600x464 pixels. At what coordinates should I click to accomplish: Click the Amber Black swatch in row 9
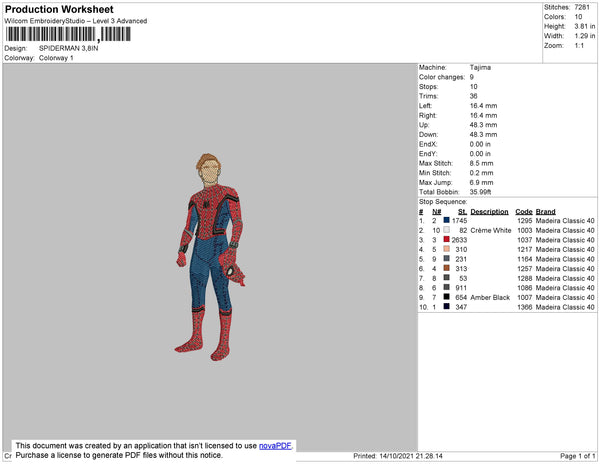pyautogui.click(x=446, y=297)
